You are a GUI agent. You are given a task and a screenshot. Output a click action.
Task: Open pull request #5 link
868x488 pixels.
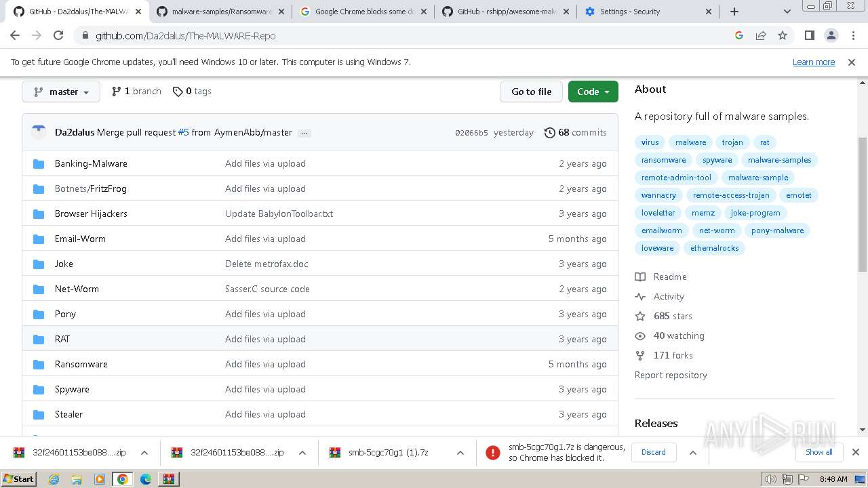pyautogui.click(x=183, y=133)
